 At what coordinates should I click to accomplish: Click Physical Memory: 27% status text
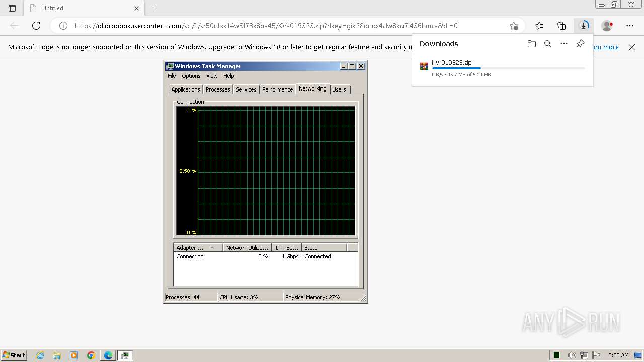[x=313, y=297]
